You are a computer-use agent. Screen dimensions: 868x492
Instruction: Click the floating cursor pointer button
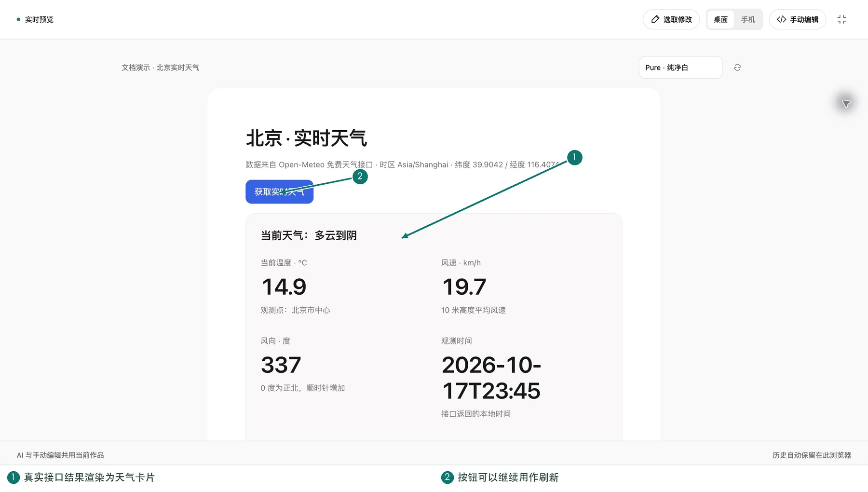tap(846, 103)
